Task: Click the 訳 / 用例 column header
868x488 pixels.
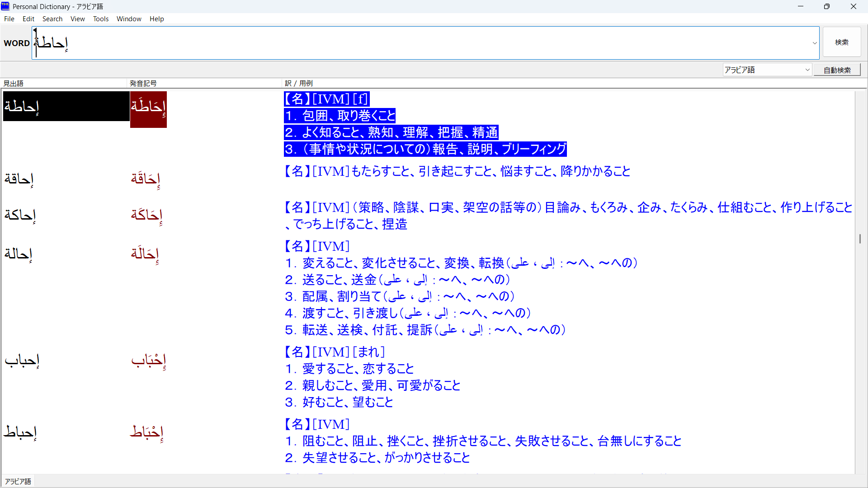Action: coord(299,83)
